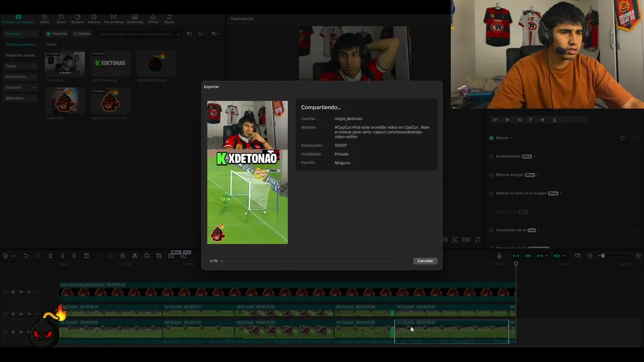Click the export preview image

(x=248, y=172)
